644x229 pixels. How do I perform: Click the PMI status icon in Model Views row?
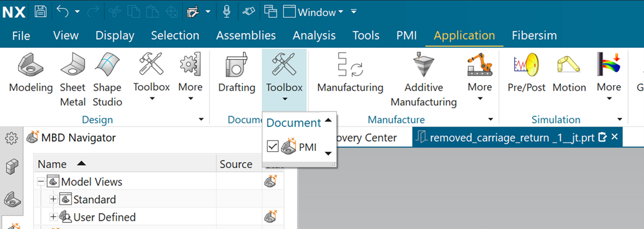pyautogui.click(x=270, y=181)
